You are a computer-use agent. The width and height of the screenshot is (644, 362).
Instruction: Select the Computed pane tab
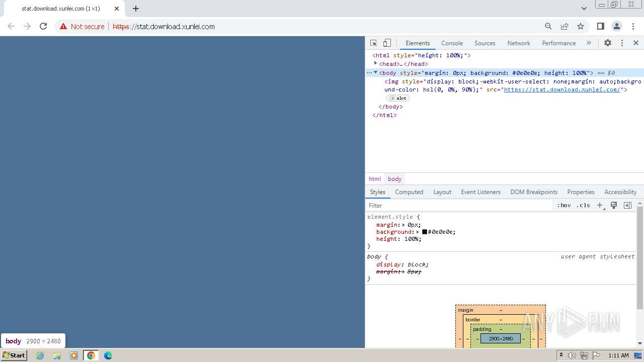click(x=409, y=192)
